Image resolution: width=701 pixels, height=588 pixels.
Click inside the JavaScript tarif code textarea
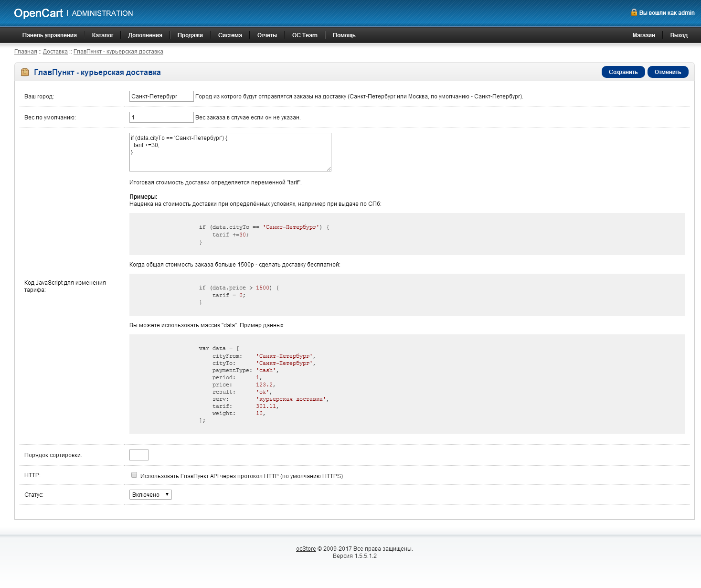pos(230,152)
